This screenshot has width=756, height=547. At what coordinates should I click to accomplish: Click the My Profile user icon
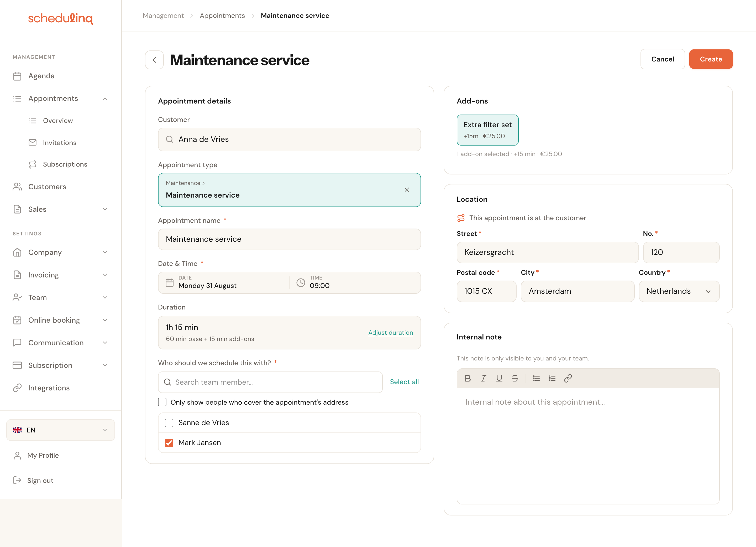pos(17,456)
